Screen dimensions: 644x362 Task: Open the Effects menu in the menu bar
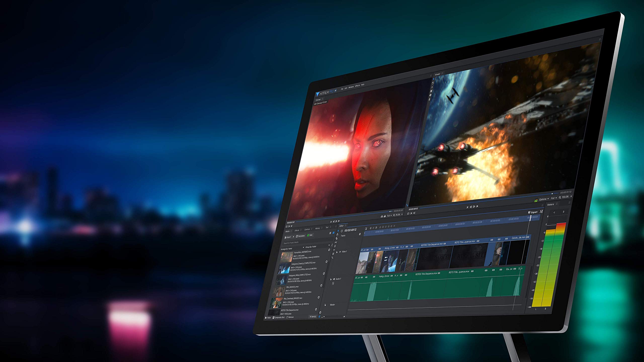coord(358,86)
